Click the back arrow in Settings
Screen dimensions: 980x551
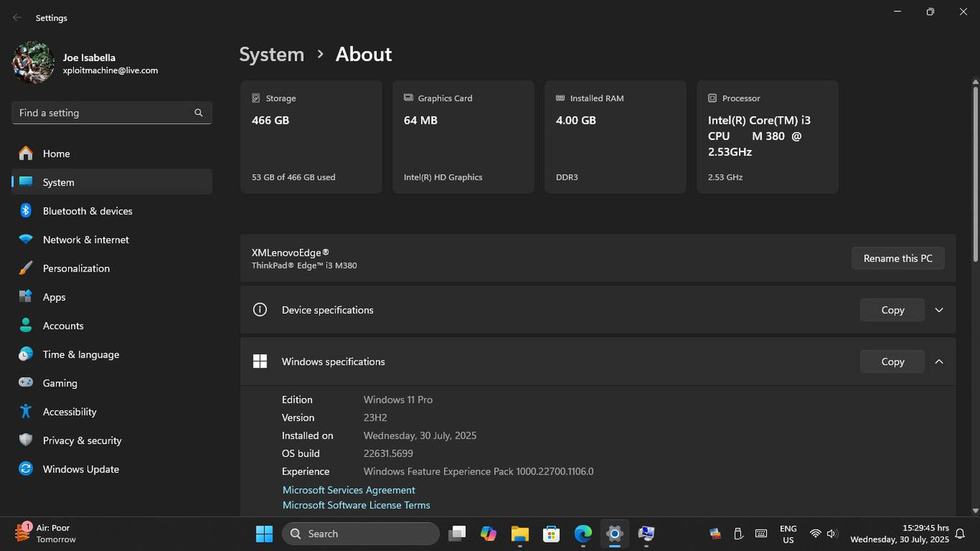(17, 18)
